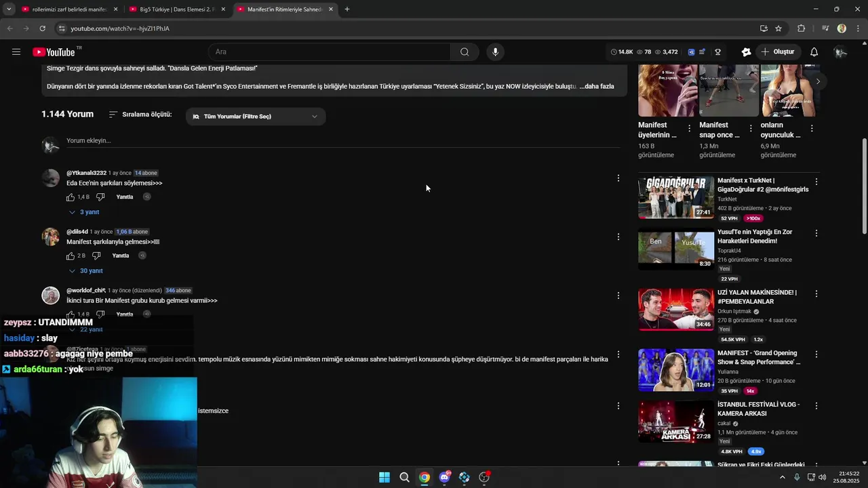Image resolution: width=868 pixels, height=488 pixels.
Task: Open Windows taskbar search
Action: [x=404, y=477]
